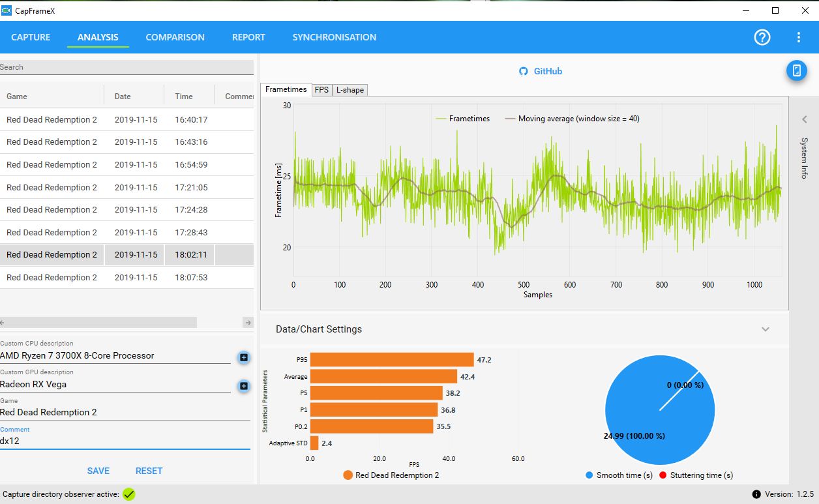Select the record at 17:24:28
The width and height of the screenshot is (819, 504).
[127, 210]
